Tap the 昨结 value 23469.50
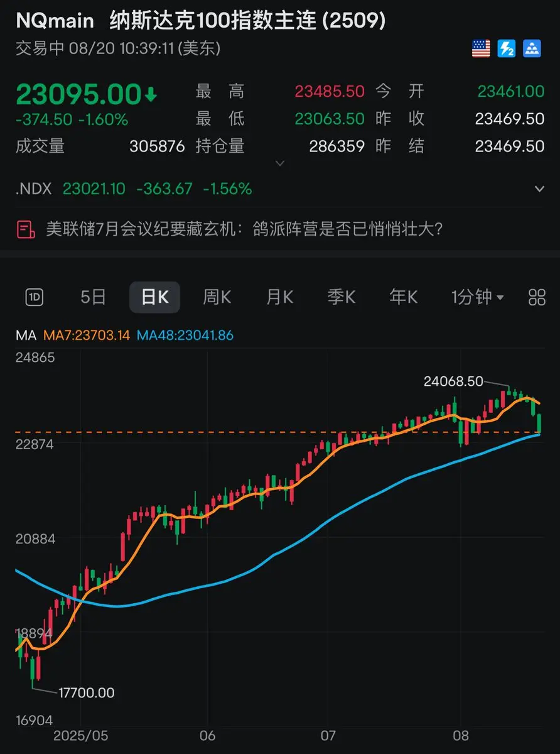 510,146
